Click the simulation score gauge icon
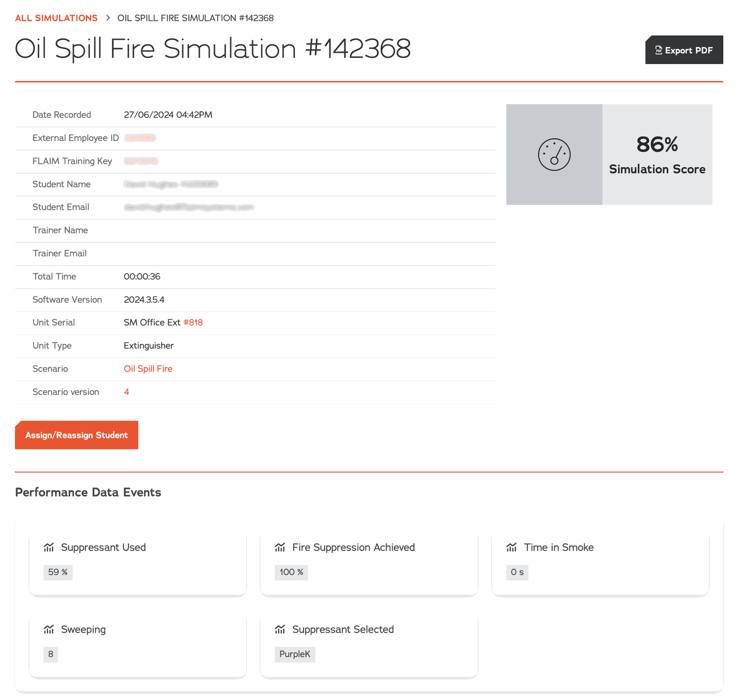 (554, 154)
